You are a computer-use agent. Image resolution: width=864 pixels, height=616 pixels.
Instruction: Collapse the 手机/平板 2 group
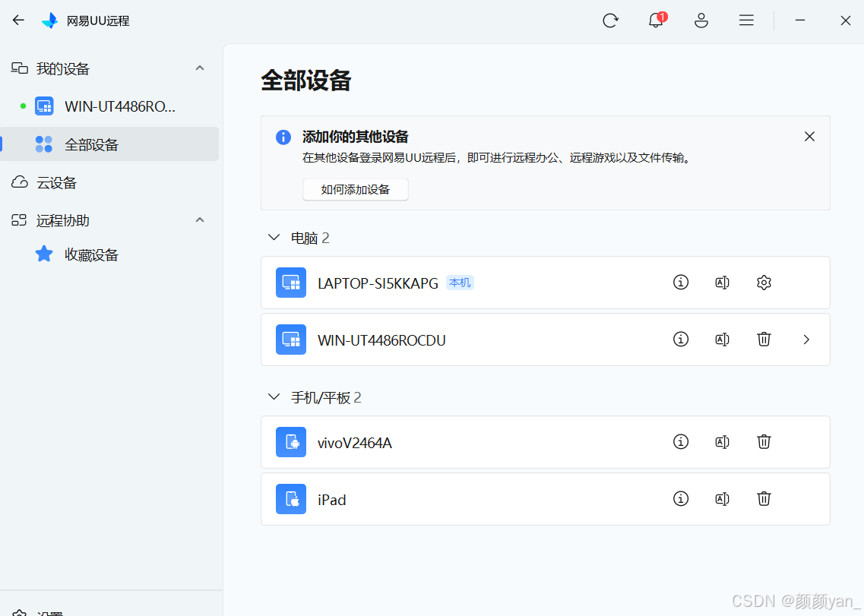(x=274, y=396)
